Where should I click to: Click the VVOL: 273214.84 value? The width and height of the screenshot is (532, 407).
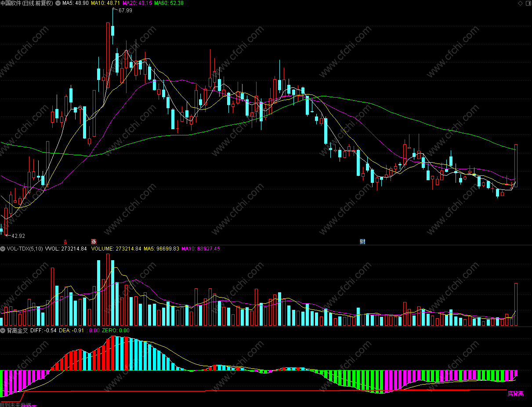66,249
